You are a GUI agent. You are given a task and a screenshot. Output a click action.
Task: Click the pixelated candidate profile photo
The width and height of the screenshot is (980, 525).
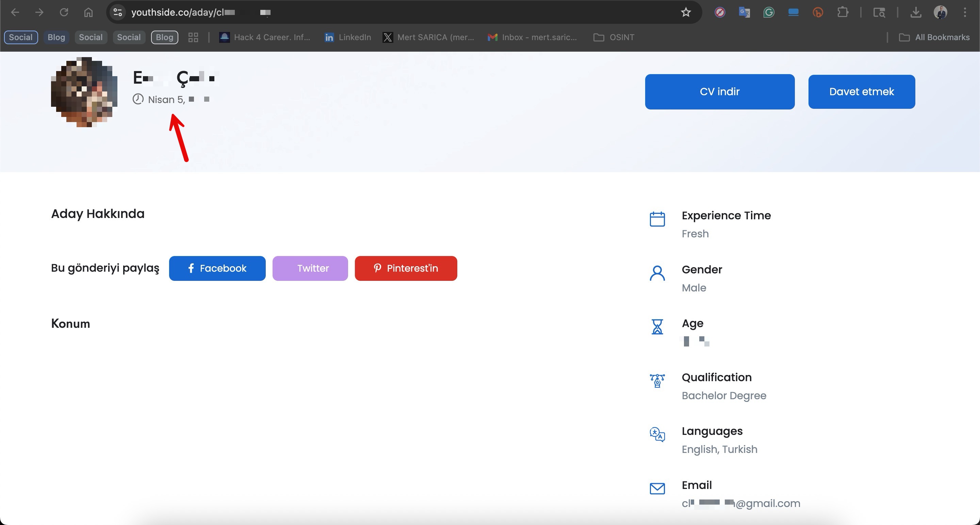[84, 92]
